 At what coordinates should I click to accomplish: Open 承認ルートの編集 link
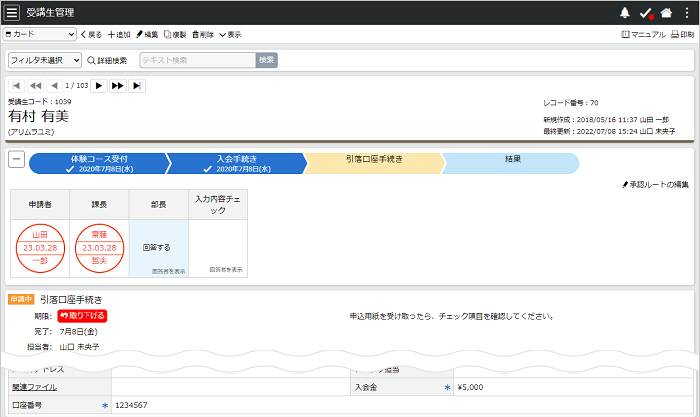coord(655,185)
